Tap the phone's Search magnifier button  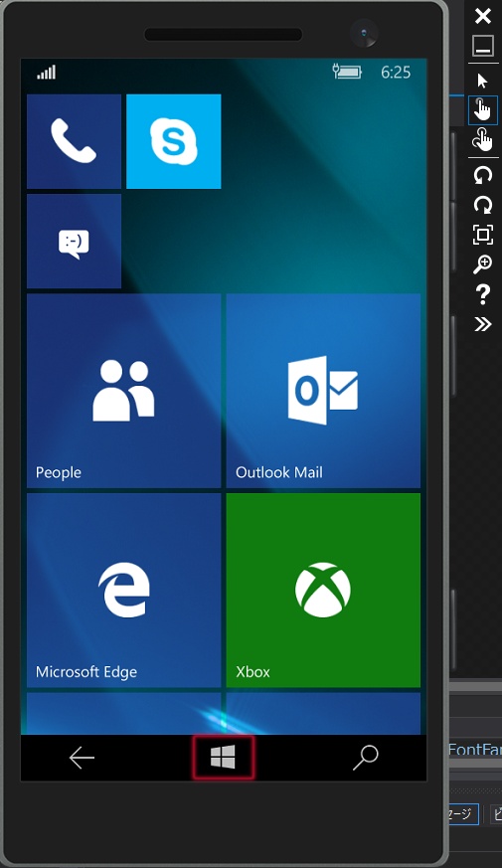(365, 758)
